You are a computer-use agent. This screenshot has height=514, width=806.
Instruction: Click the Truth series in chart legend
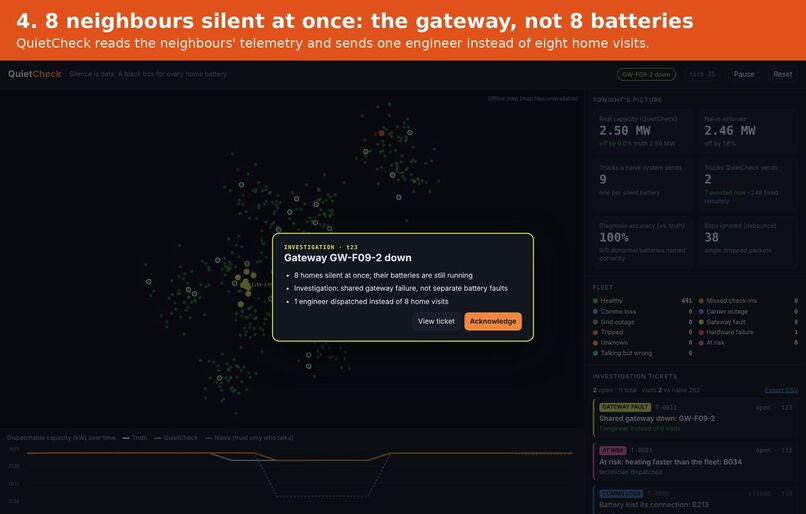point(135,438)
